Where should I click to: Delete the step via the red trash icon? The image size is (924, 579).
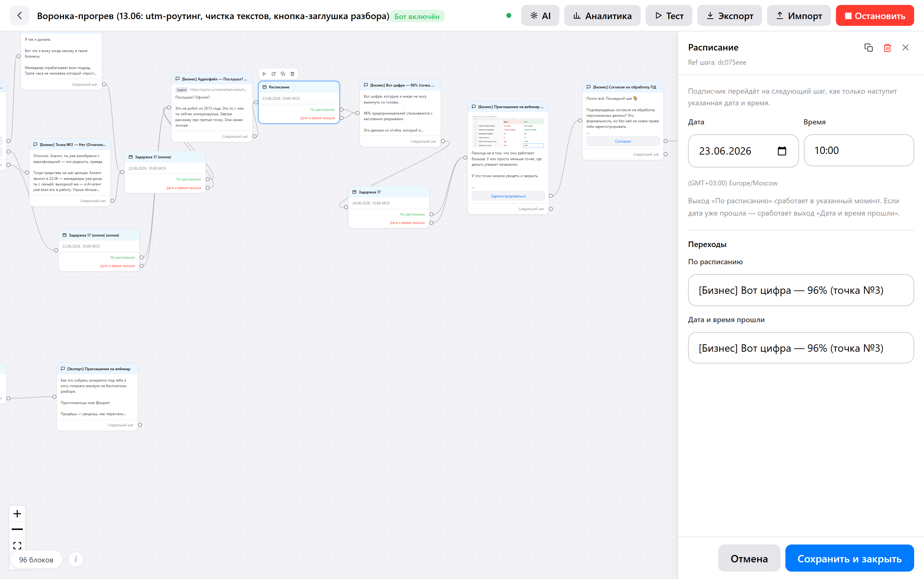pyautogui.click(x=887, y=47)
